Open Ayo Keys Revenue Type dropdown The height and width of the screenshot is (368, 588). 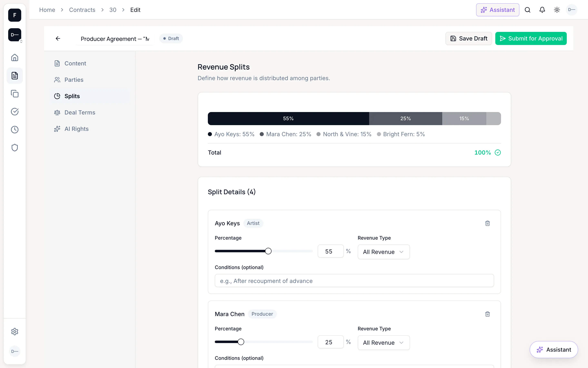click(384, 252)
